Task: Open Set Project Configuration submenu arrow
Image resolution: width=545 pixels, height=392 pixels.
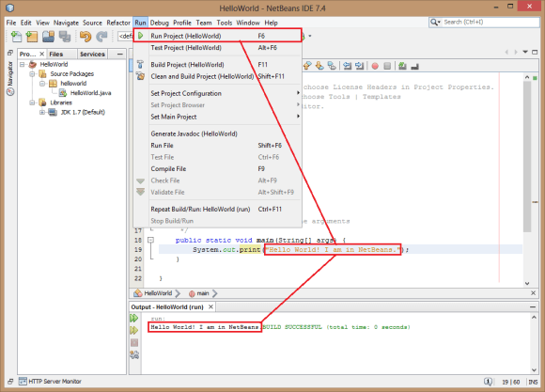Action: [x=298, y=93]
